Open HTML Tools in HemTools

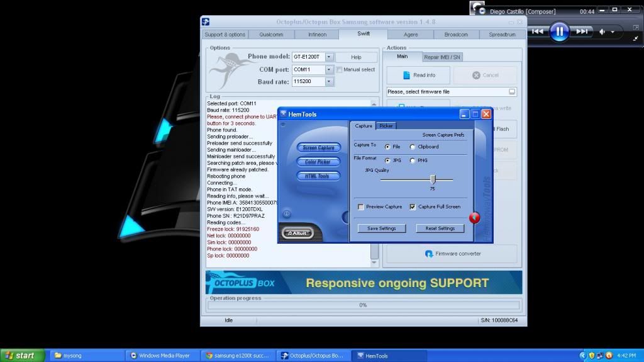click(x=318, y=176)
